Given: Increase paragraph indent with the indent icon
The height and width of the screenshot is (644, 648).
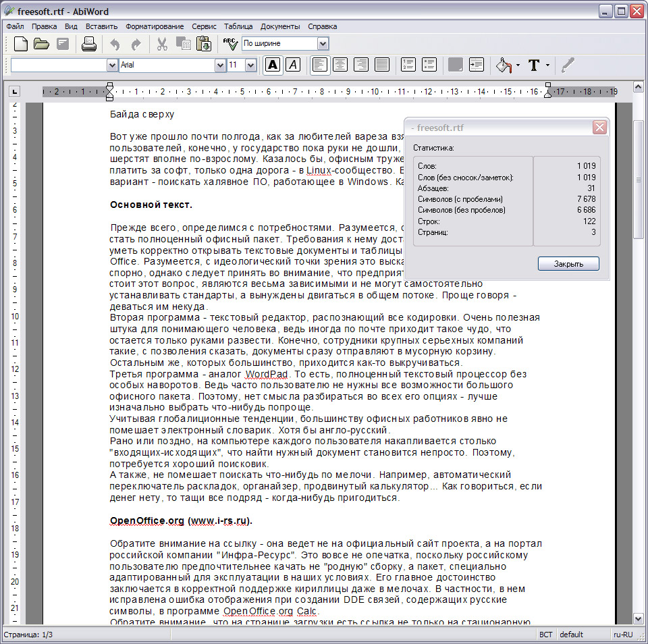Looking at the screenshot, I should pos(477,65).
